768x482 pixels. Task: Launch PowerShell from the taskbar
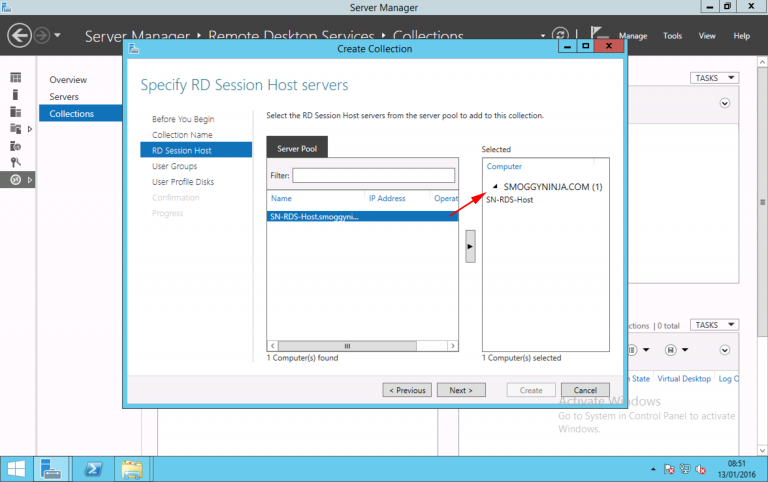pyautogui.click(x=93, y=469)
